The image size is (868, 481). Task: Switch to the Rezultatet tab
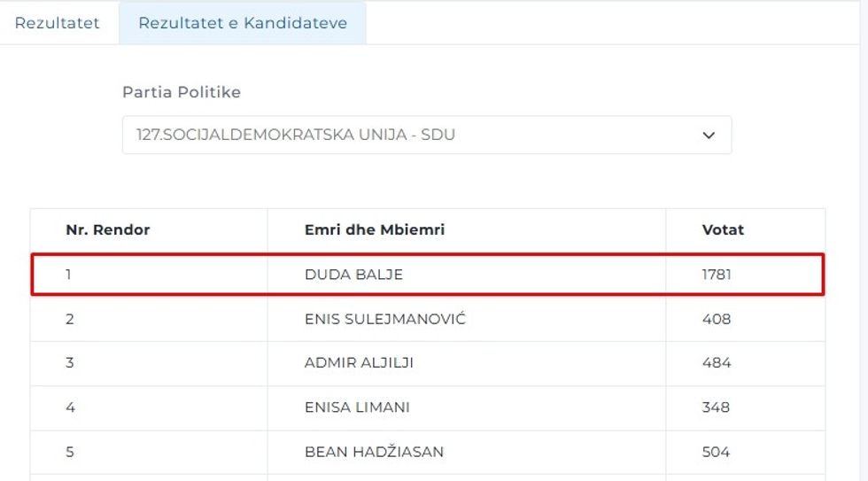58,23
